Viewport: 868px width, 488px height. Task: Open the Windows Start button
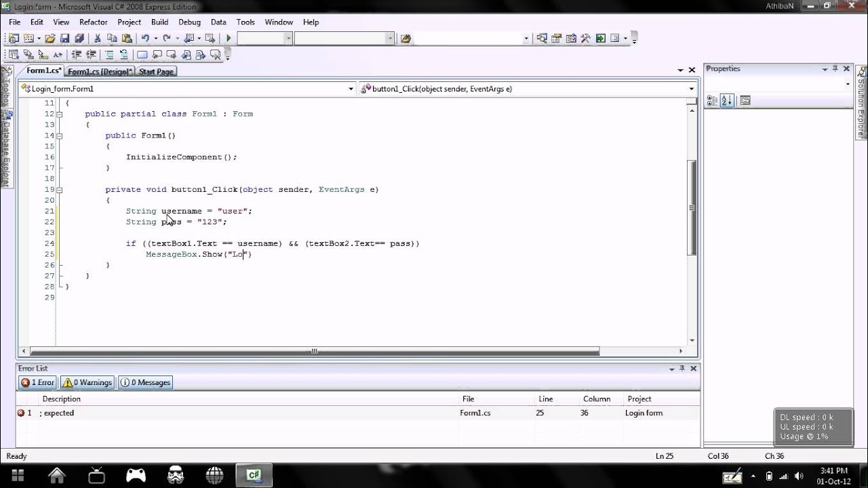pos(18,475)
